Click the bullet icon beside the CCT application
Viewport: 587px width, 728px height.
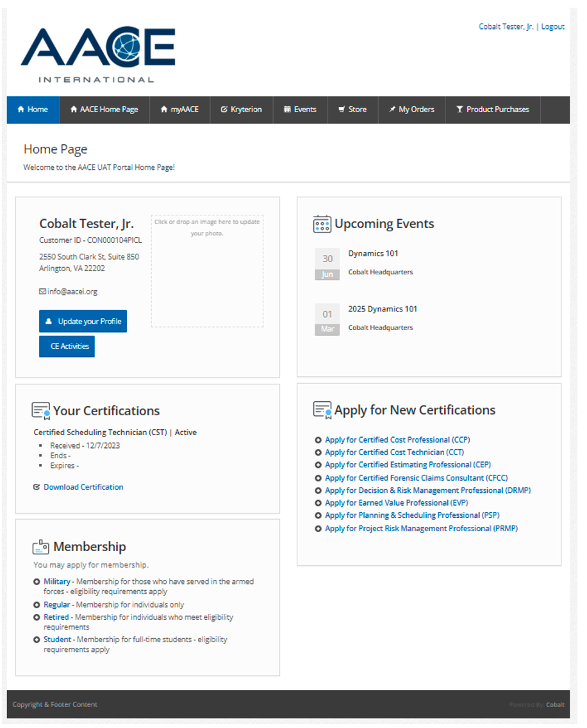(318, 452)
